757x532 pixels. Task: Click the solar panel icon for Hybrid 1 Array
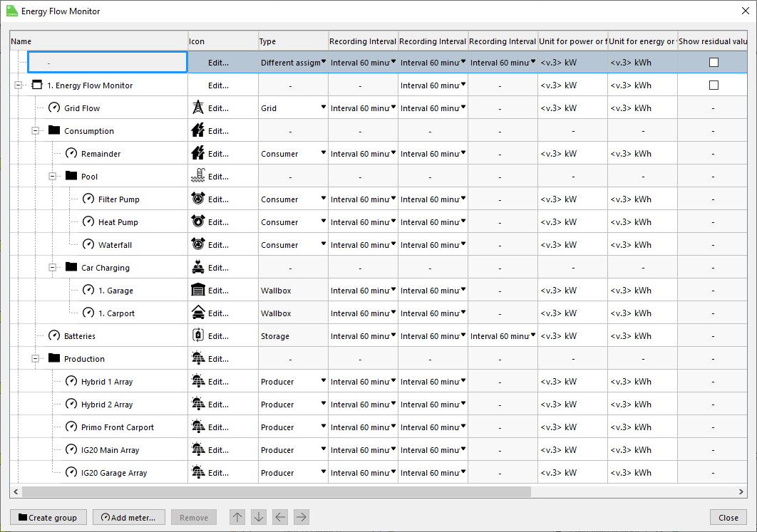click(x=198, y=382)
